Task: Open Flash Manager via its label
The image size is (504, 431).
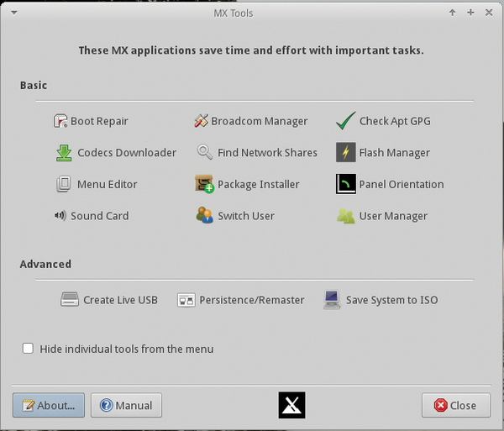Action: tap(395, 153)
